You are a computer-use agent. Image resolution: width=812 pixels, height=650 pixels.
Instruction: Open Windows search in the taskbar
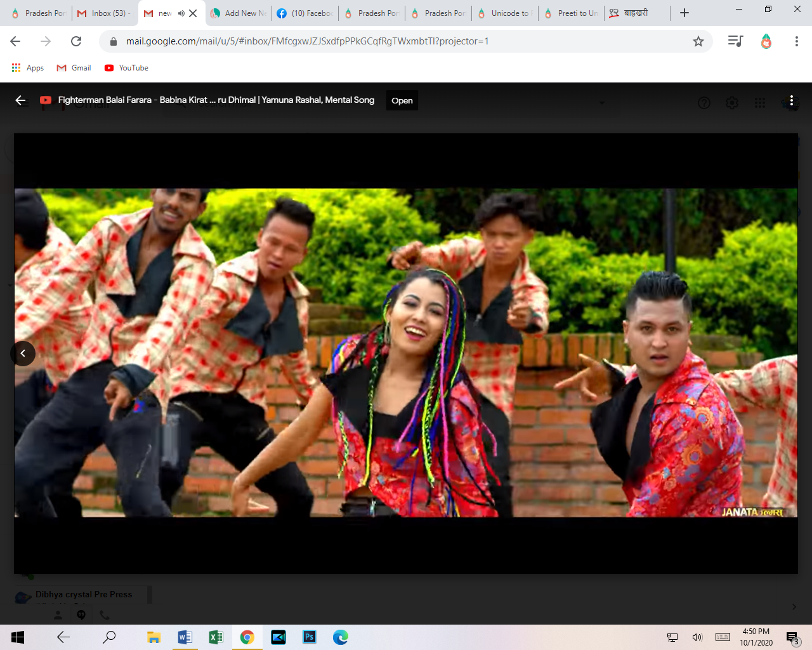pyautogui.click(x=109, y=637)
